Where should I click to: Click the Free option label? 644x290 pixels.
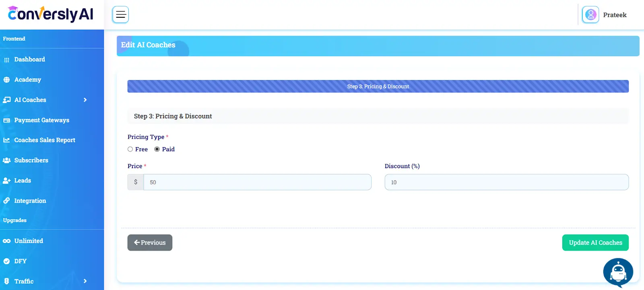tap(141, 149)
